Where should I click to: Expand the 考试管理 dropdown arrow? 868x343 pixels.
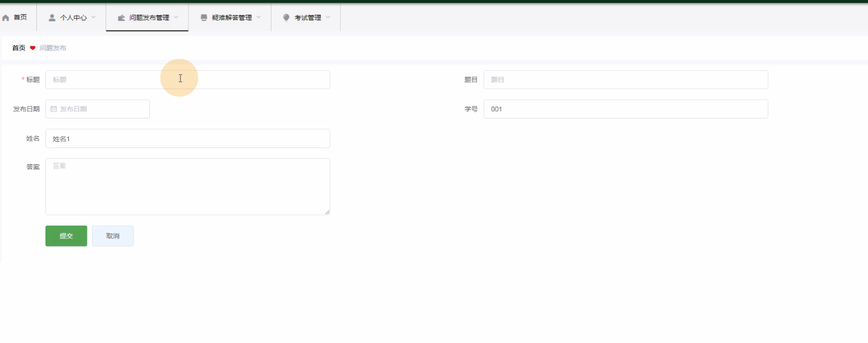point(328,18)
